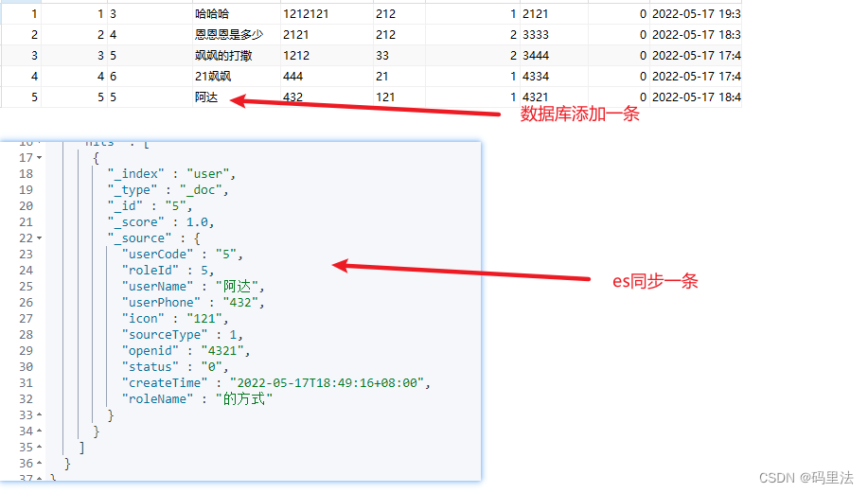
Task: Click the date cell 2022-05-17 19:3
Action: (x=697, y=14)
